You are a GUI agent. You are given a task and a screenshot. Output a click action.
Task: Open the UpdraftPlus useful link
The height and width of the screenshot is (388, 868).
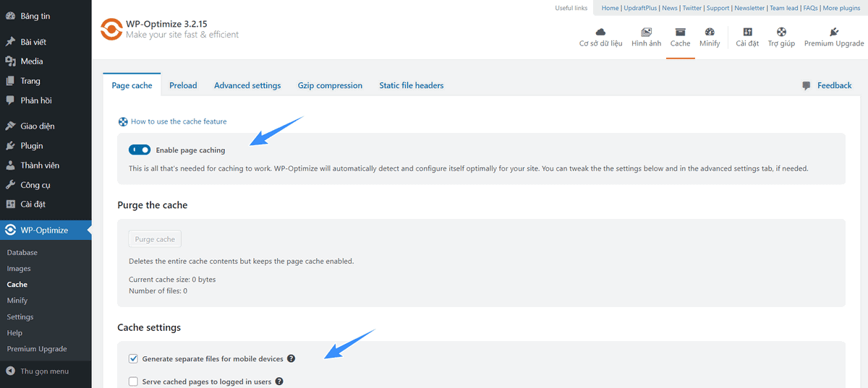click(641, 8)
